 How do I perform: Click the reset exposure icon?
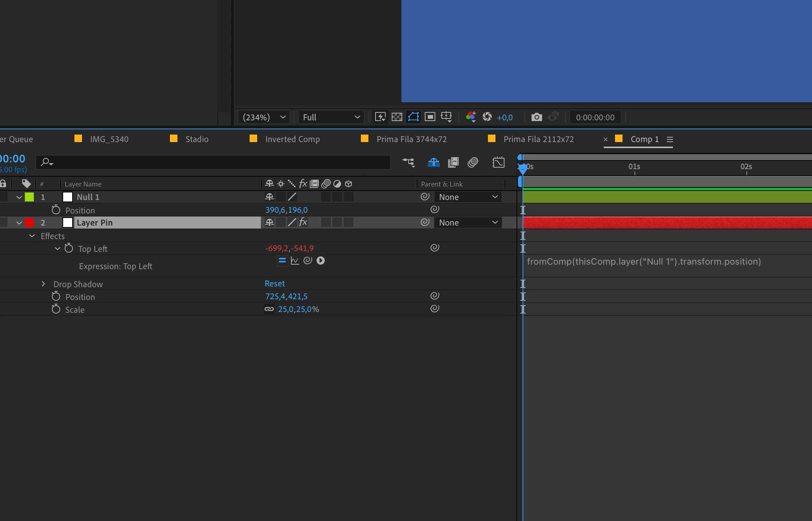click(x=487, y=117)
